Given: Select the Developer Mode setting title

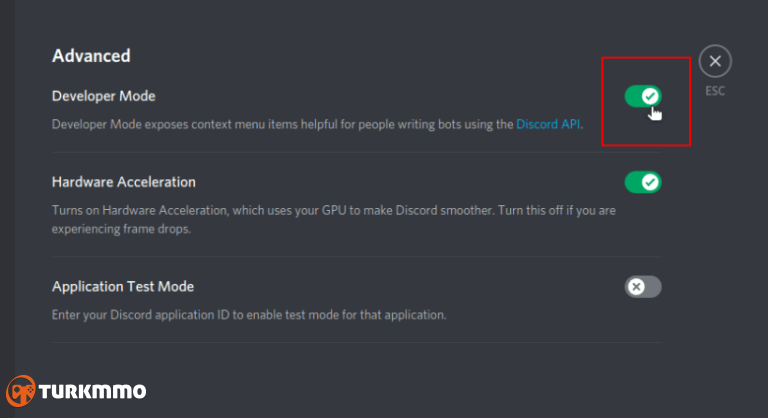Looking at the screenshot, I should click(x=104, y=96).
